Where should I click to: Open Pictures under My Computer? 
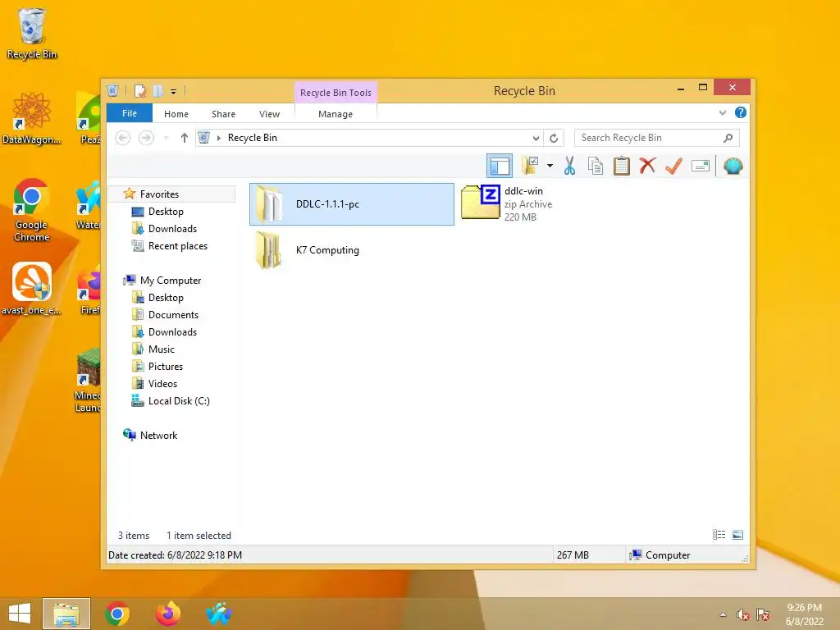[x=165, y=367]
